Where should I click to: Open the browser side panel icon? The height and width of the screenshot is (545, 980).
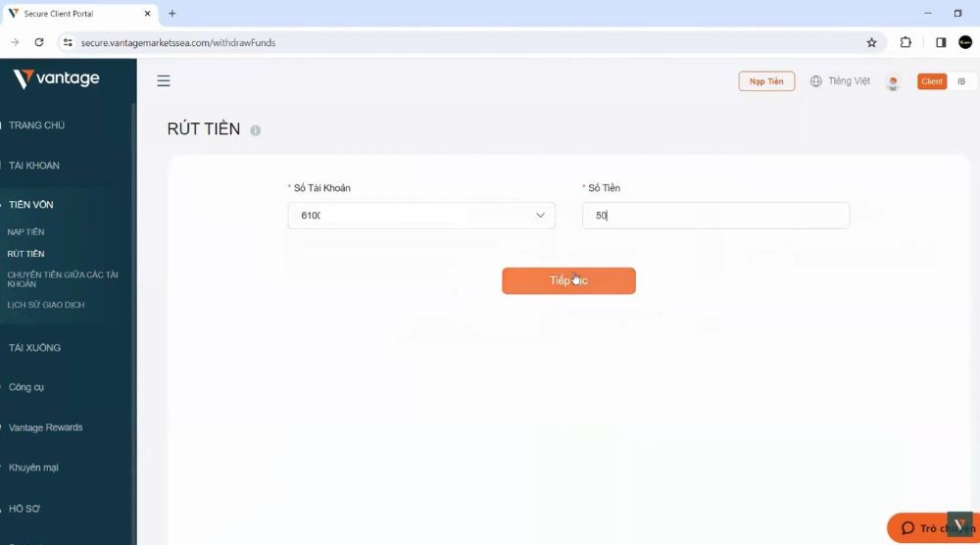(x=941, y=42)
